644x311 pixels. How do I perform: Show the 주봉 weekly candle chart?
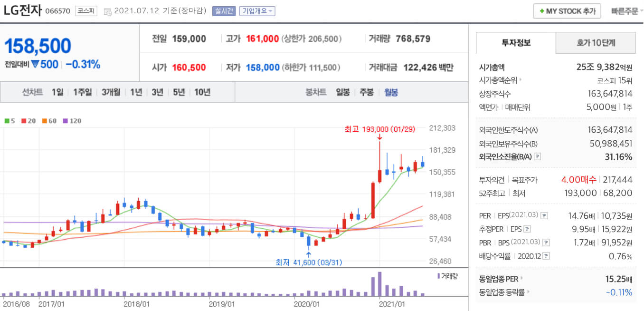(x=367, y=92)
